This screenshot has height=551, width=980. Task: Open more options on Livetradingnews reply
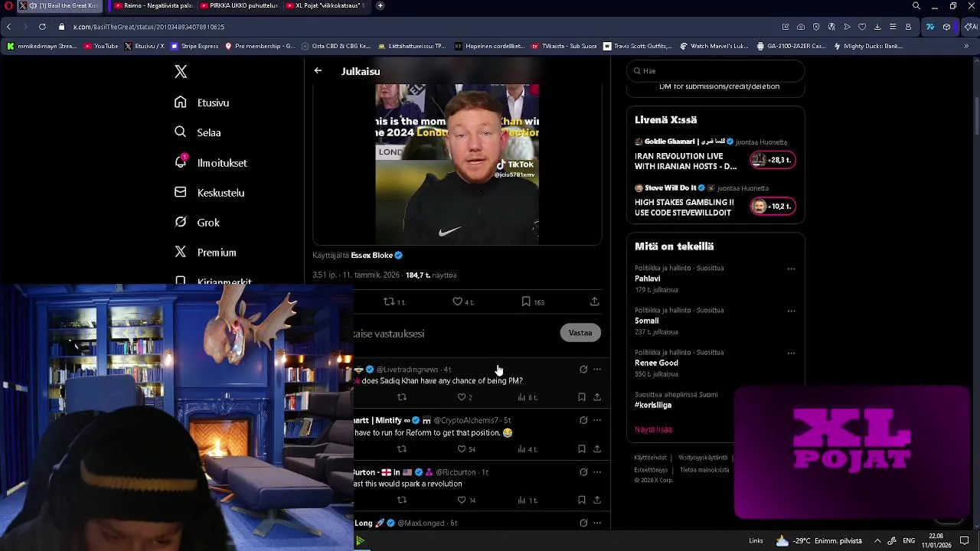pyautogui.click(x=597, y=370)
